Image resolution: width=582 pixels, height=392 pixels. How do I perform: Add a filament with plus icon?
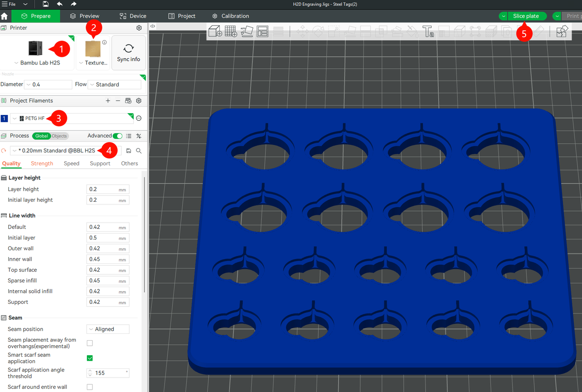click(x=108, y=101)
